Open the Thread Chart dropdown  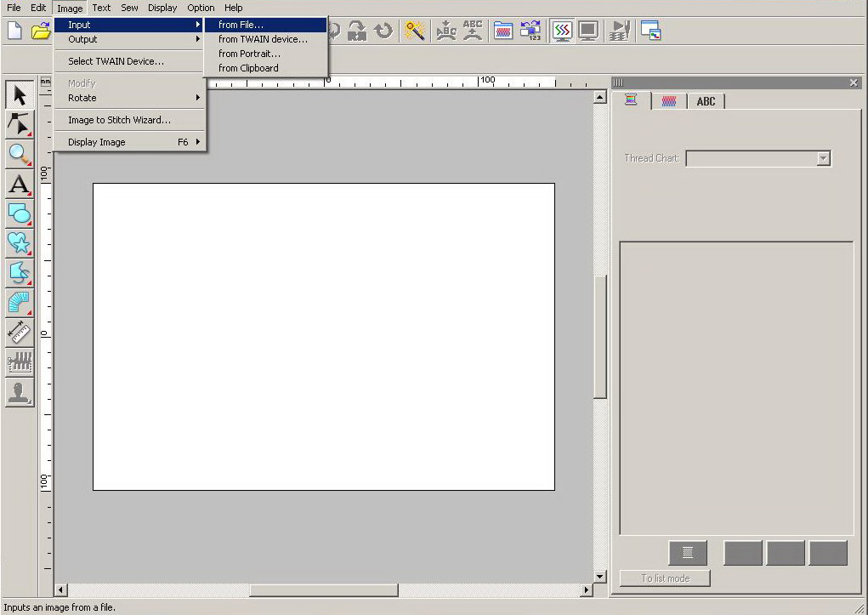tap(822, 158)
